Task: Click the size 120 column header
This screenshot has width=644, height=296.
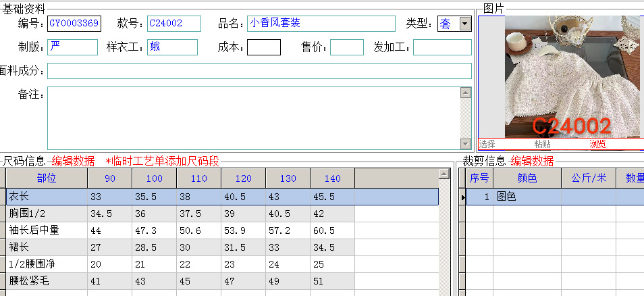Action: click(x=244, y=178)
